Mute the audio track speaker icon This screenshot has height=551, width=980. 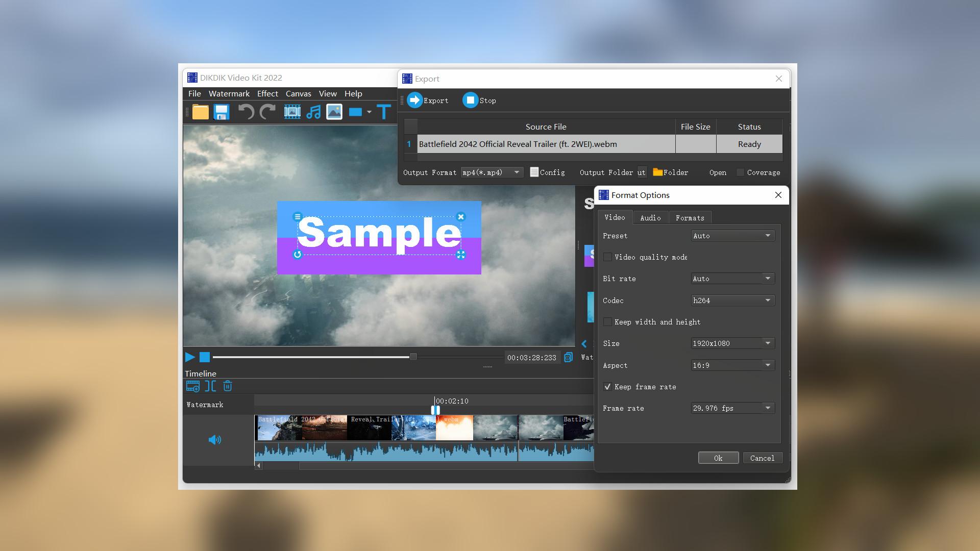coord(215,440)
